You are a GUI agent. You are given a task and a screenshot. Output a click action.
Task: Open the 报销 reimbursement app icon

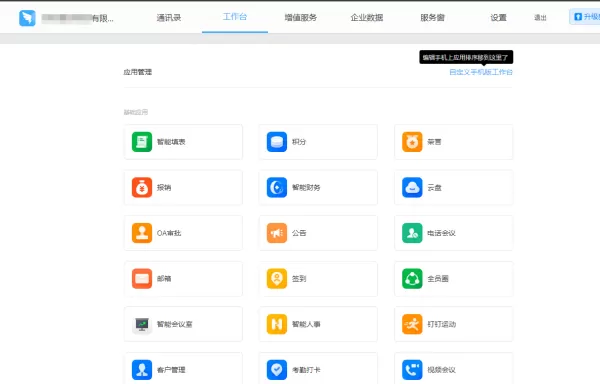pyautogui.click(x=142, y=187)
